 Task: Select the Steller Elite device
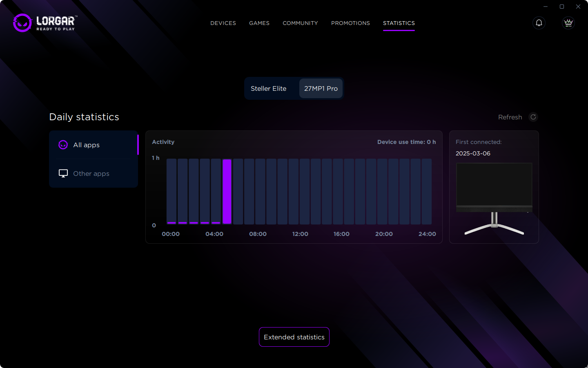[269, 88]
